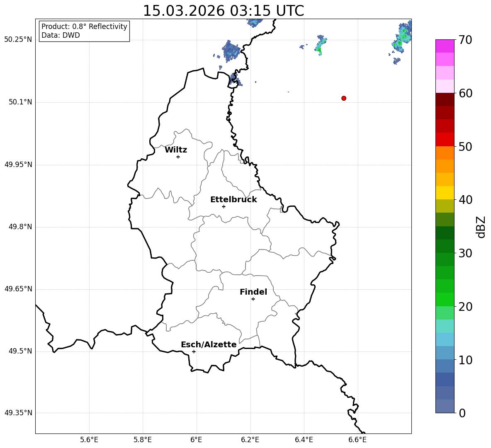
Task: Click the colorbar tick label 70
Action: click(465, 40)
